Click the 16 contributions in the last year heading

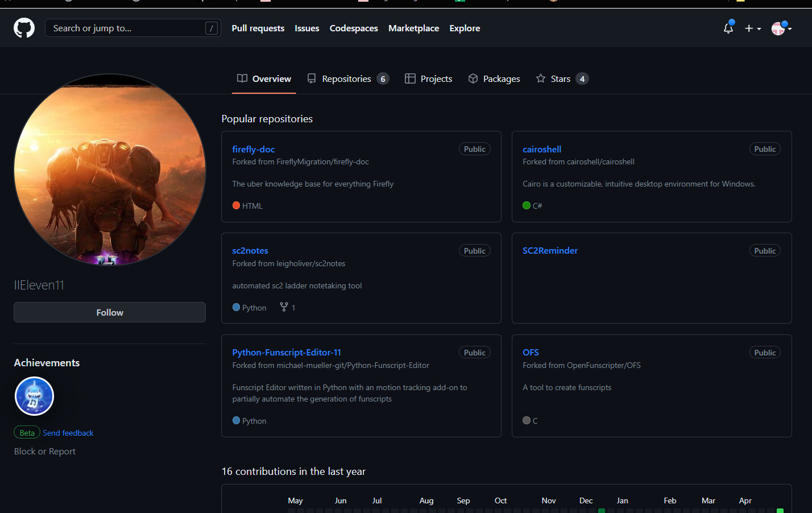tap(293, 471)
